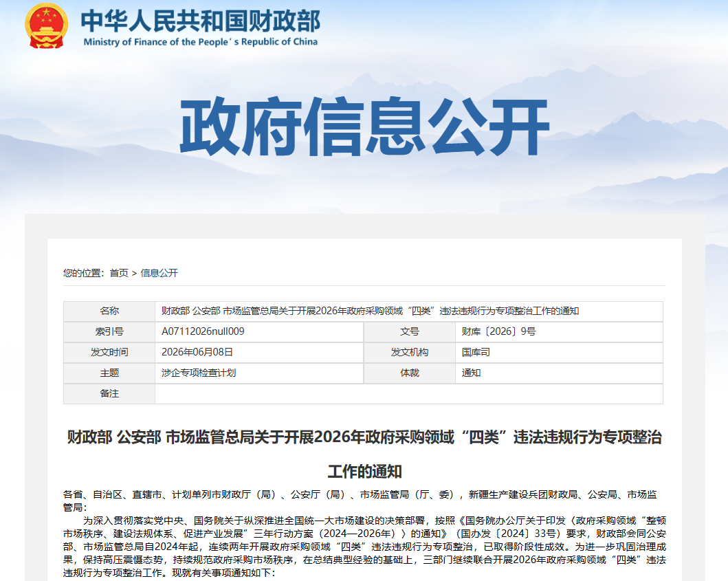Click the 主题 label cell
728x581 pixels.
[109, 373]
